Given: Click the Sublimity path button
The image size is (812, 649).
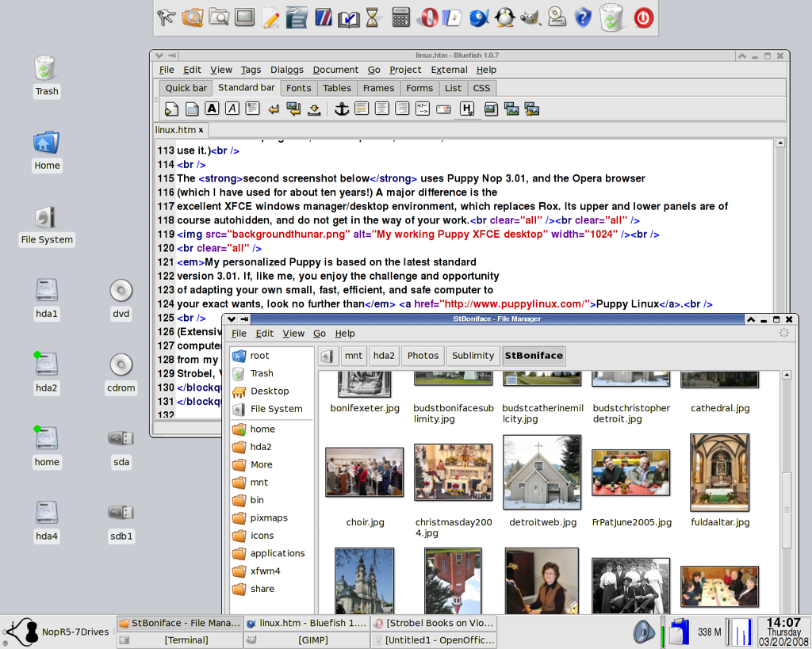Looking at the screenshot, I should (x=473, y=356).
